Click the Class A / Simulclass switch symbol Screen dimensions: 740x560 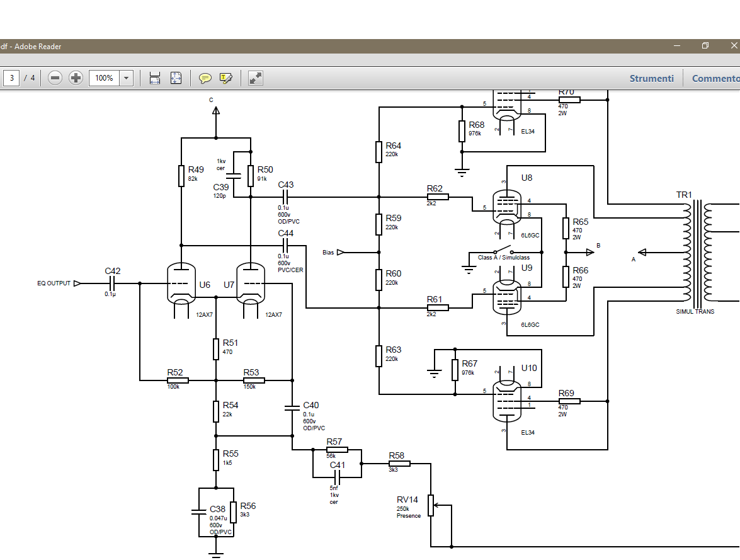tap(503, 250)
